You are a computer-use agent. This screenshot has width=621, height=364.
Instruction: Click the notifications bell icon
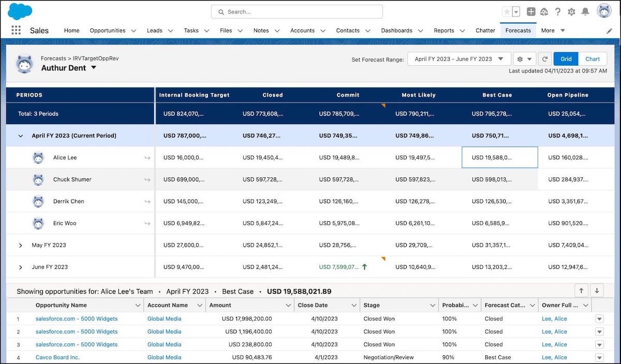[585, 12]
